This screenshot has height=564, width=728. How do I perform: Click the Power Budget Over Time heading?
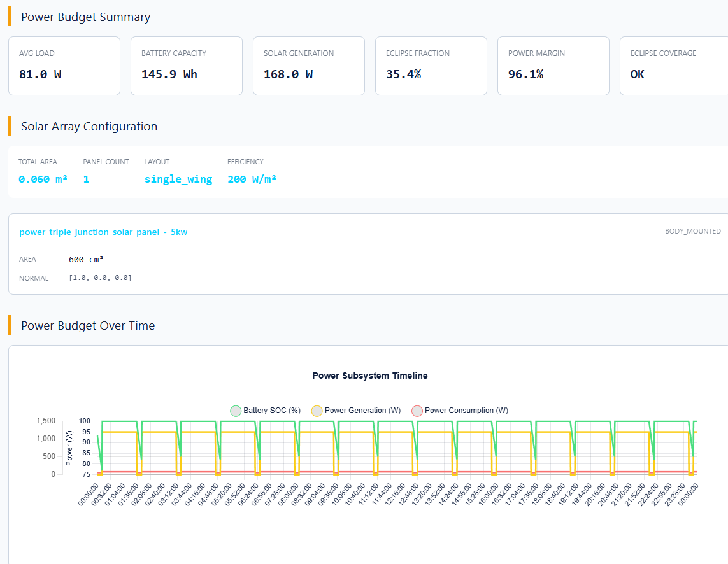(x=88, y=325)
